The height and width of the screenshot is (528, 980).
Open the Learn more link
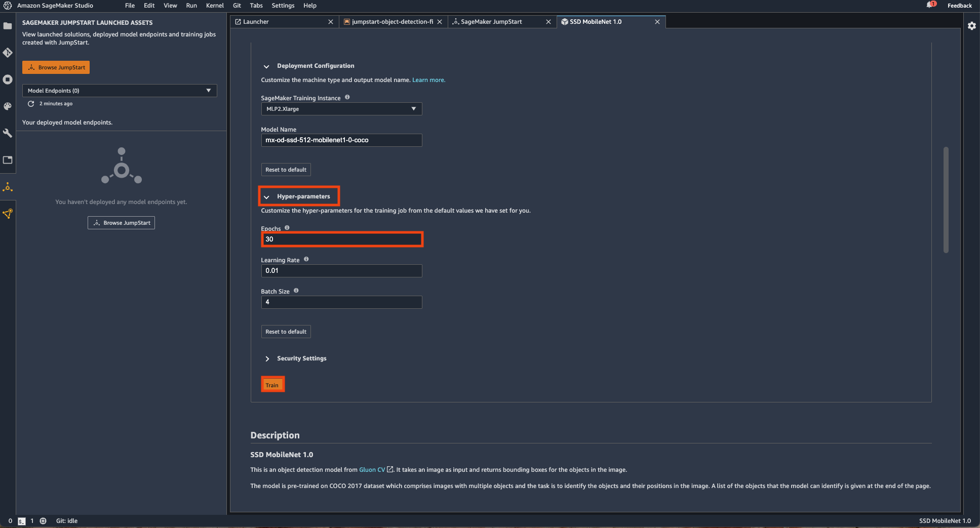[429, 80]
